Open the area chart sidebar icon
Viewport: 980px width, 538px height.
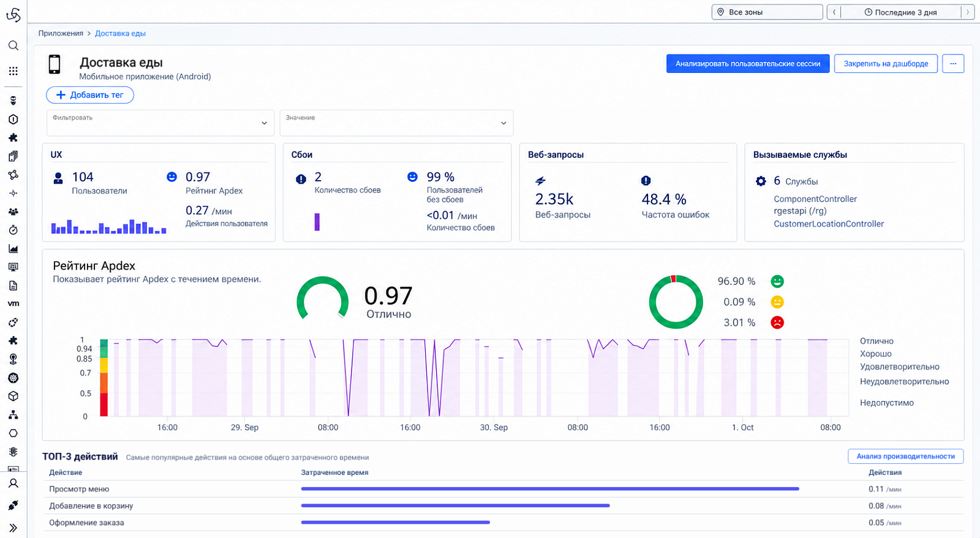(x=13, y=249)
